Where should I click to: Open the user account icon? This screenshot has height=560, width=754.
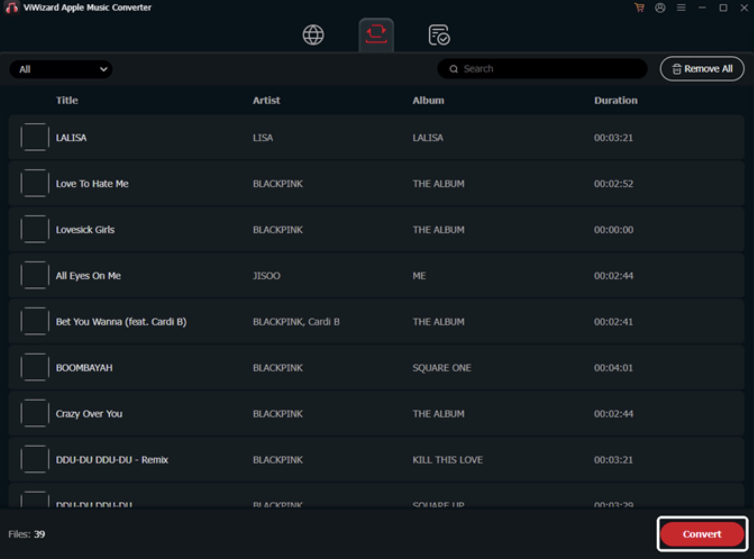[x=660, y=8]
